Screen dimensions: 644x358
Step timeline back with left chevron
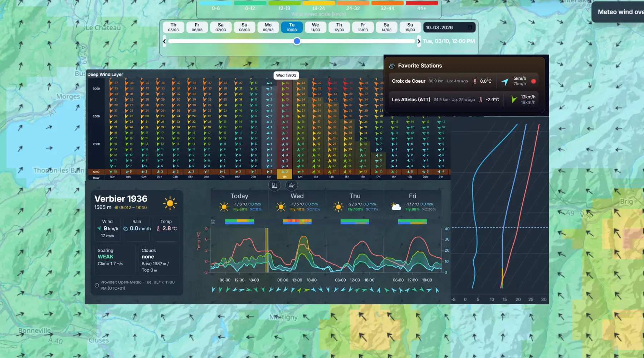[x=165, y=41]
